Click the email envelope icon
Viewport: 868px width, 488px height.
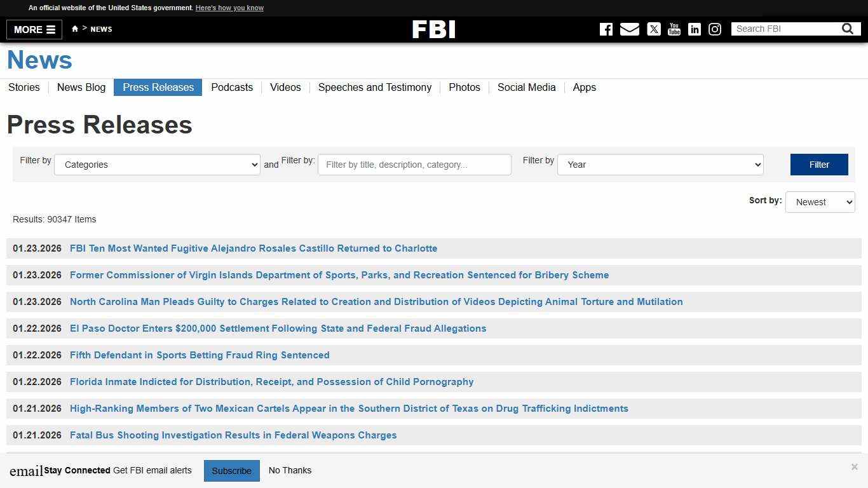pyautogui.click(x=630, y=29)
